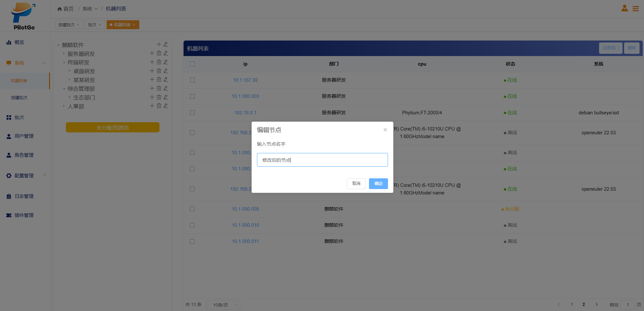Select the checkbox for row 10.1.000.011
This screenshot has width=644, height=311.
pyautogui.click(x=192, y=241)
